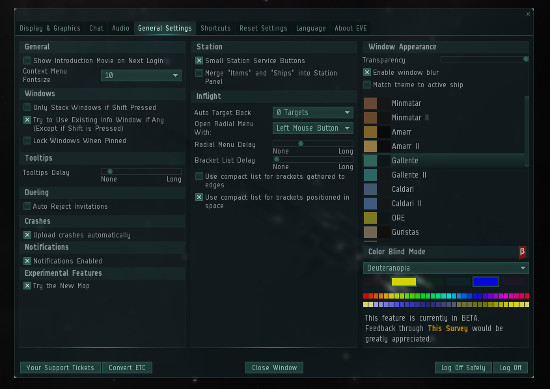Close the settings window with X
This screenshot has height=389, width=550.
pyautogui.click(x=528, y=14)
